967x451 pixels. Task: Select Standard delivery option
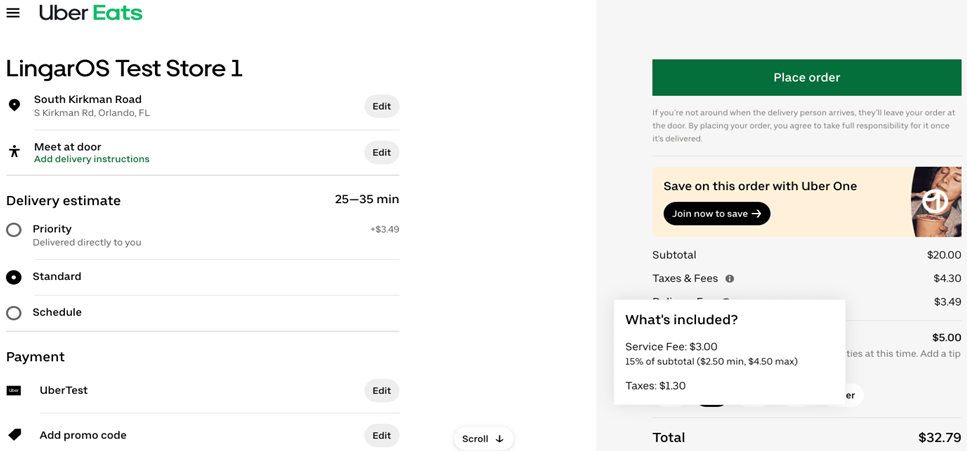pos(14,277)
